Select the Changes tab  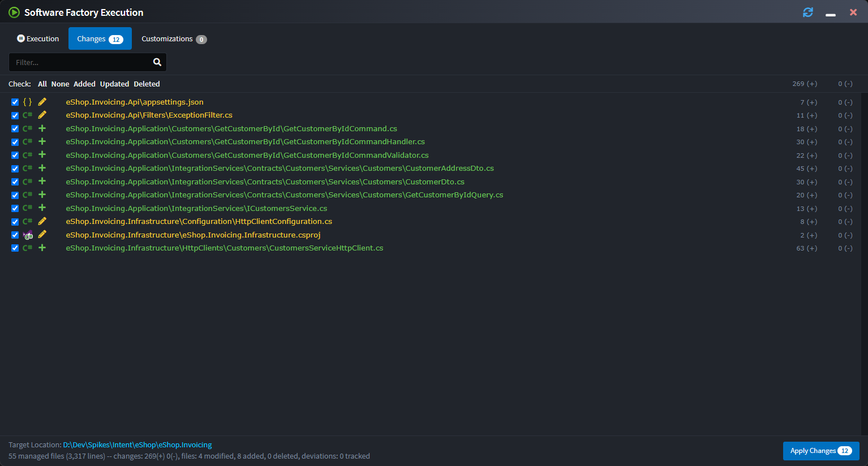(100, 38)
